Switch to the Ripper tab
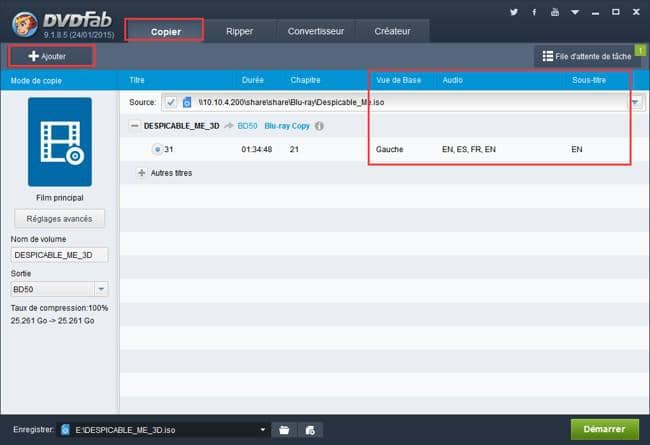Image resolution: width=650 pixels, height=445 pixels. point(239,31)
